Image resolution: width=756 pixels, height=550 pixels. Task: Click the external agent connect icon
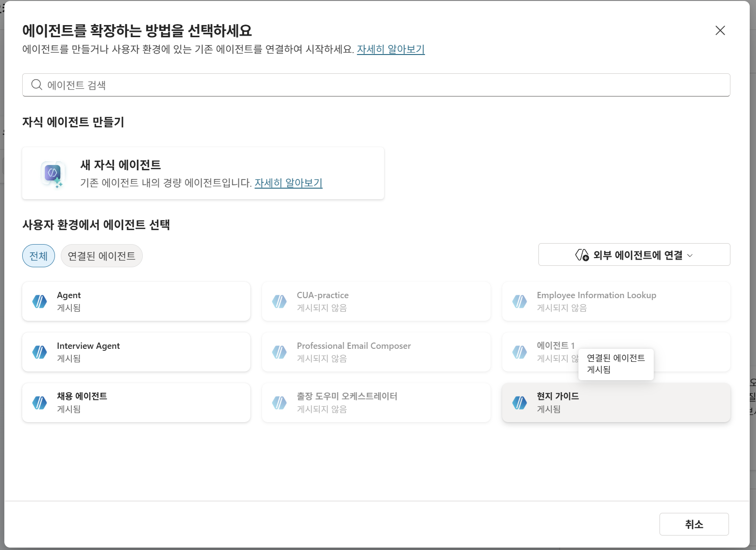(582, 255)
